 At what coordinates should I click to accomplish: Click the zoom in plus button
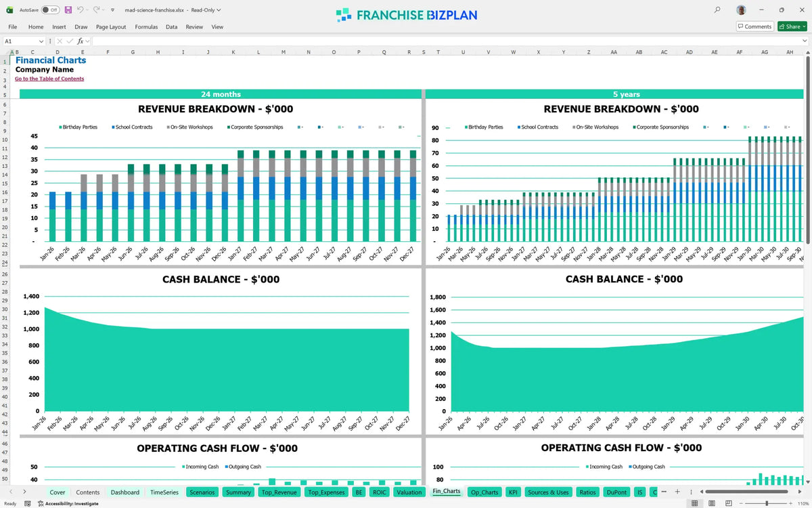tap(790, 503)
